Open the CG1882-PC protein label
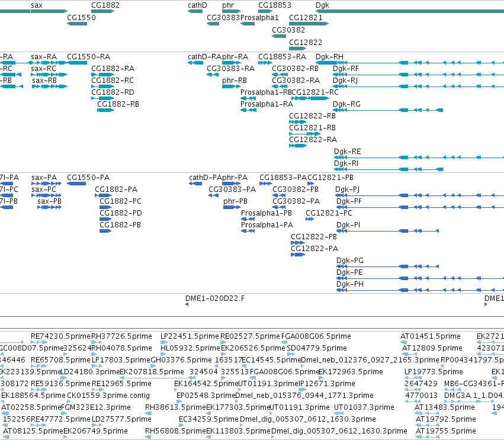 coord(120,201)
